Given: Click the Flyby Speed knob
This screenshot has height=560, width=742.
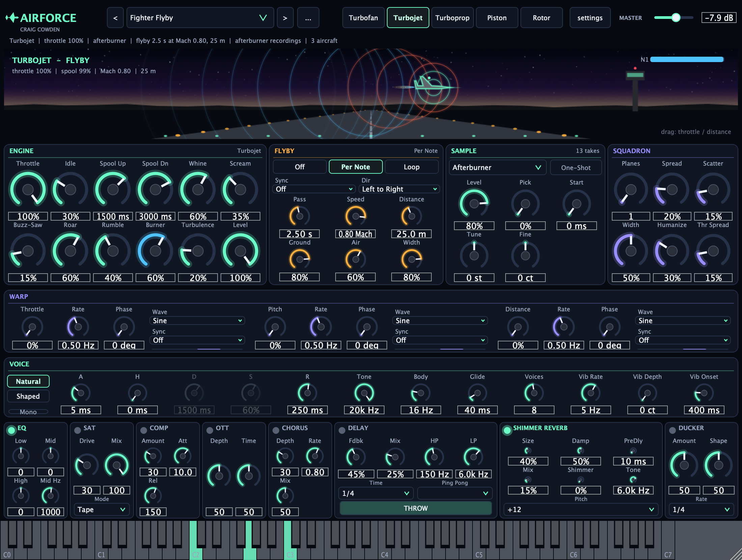Looking at the screenshot, I should tap(355, 216).
